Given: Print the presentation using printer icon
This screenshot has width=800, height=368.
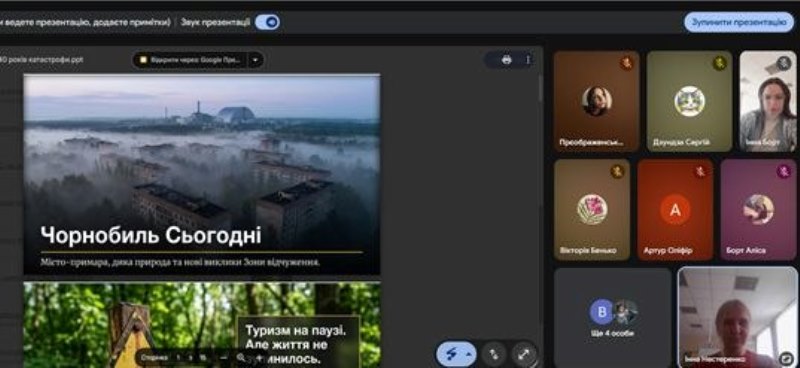Looking at the screenshot, I should coord(506,60).
